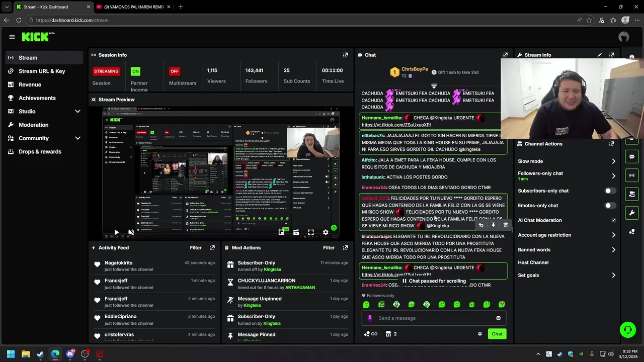644x362 pixels.
Task: Click the wrench icon in right rail
Action: tap(632, 213)
